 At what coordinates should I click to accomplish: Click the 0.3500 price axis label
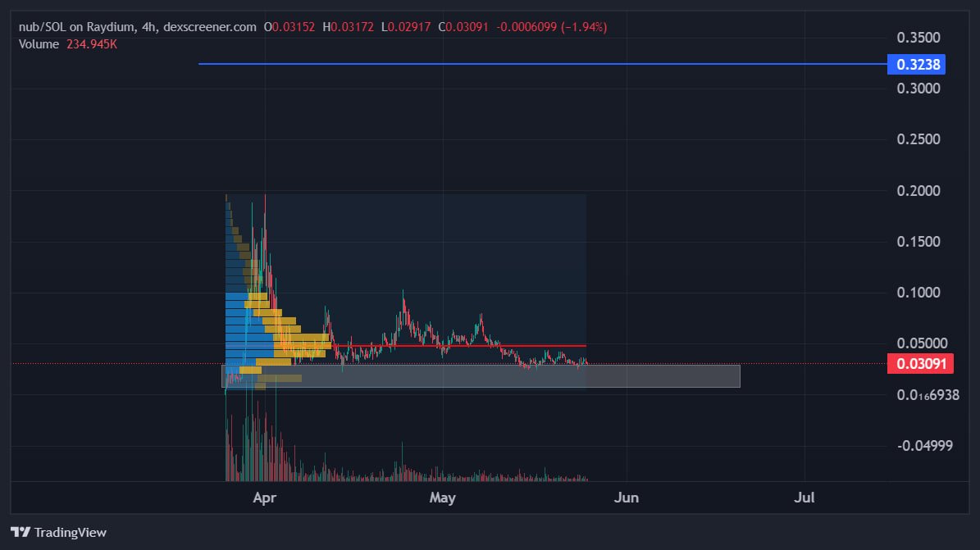(x=918, y=38)
